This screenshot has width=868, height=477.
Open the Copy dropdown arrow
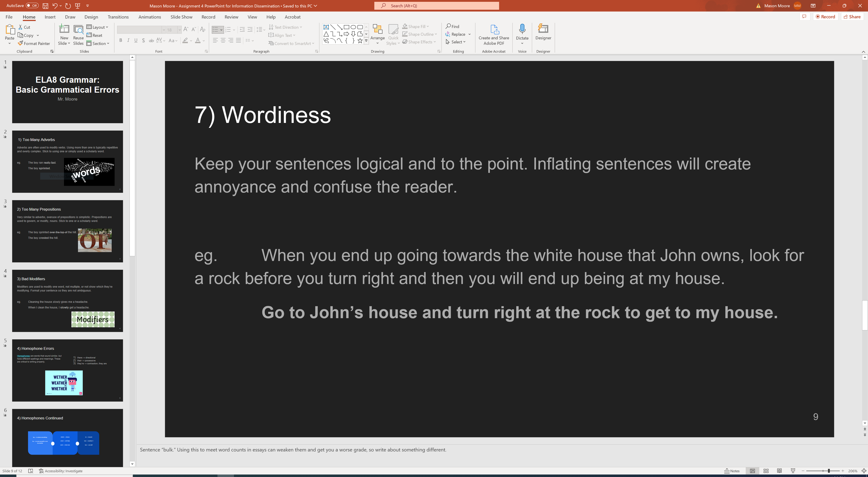click(x=38, y=35)
